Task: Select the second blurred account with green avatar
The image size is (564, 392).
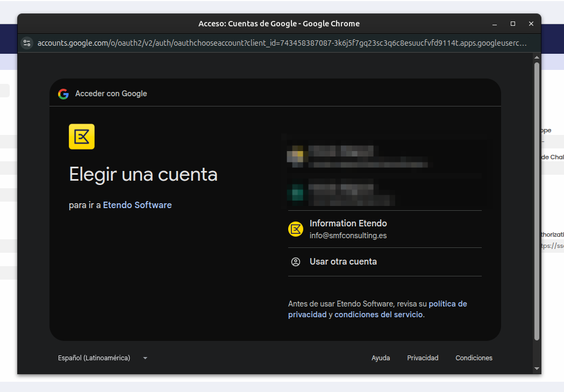Action: tap(384, 194)
